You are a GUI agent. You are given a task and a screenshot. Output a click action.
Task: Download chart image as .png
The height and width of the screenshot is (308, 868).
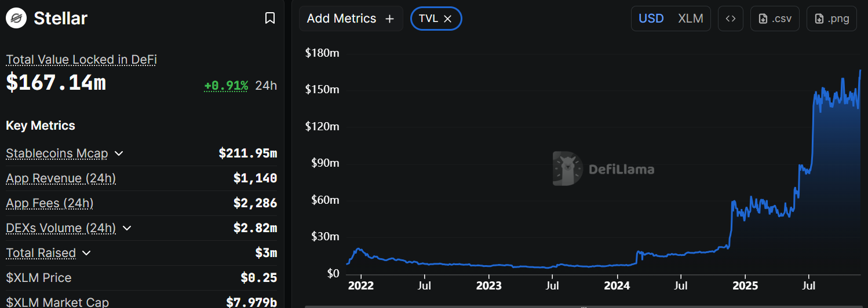coord(831,19)
